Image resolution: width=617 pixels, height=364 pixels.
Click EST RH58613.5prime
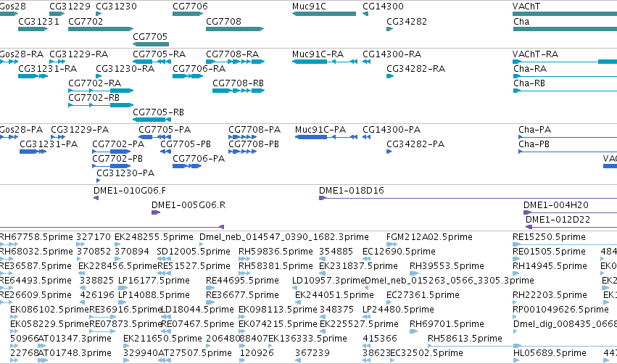[x=522, y=346]
